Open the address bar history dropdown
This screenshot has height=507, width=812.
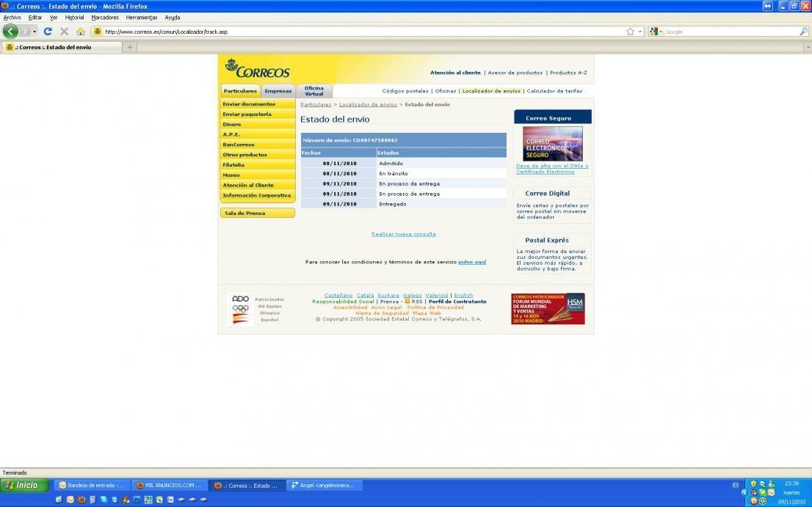tap(640, 32)
